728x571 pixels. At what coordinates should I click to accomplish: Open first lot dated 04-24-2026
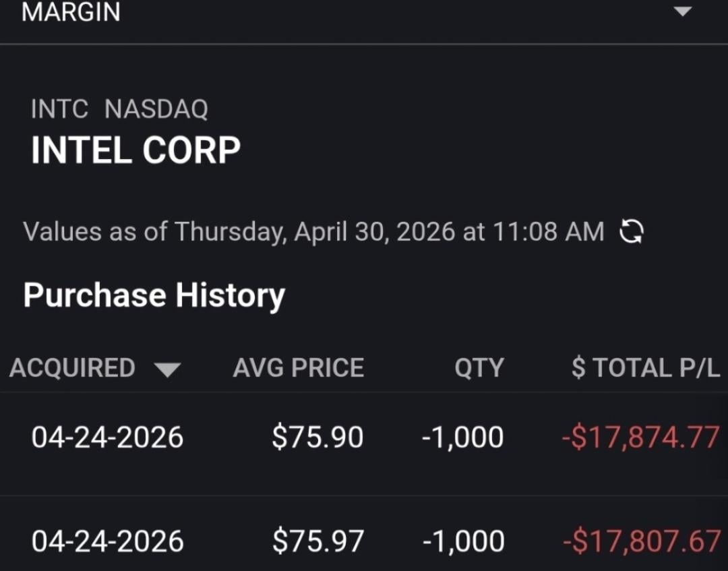pyautogui.click(x=107, y=438)
